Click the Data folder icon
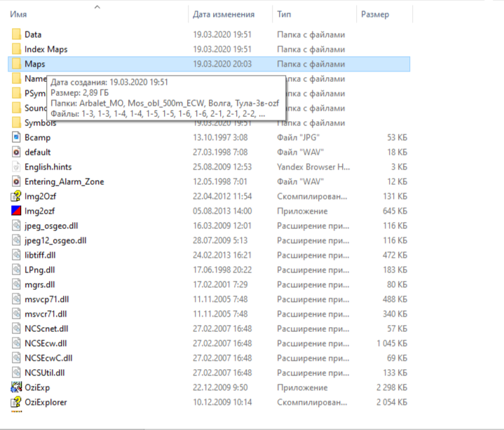504x430 pixels. click(x=16, y=34)
